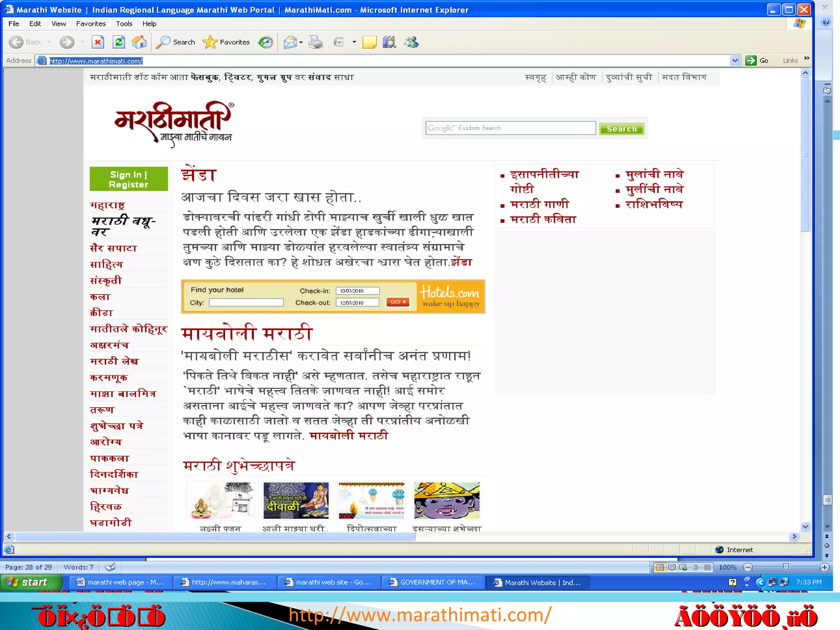
Task: Open the Favorites menu
Action: coord(91,23)
